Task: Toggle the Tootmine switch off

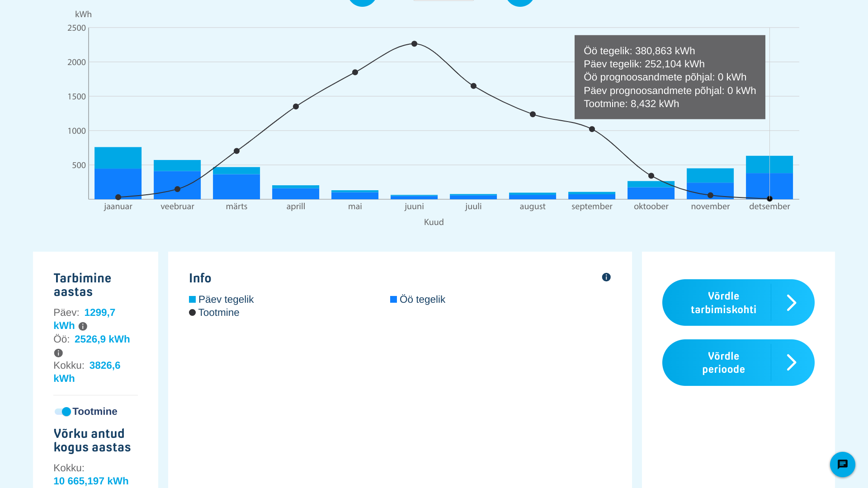Action: pos(63,412)
